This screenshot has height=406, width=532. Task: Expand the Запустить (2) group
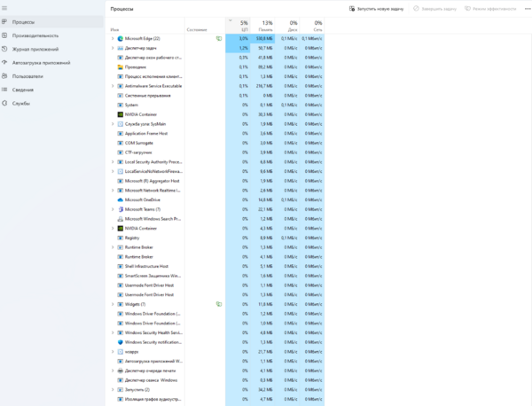113,390
